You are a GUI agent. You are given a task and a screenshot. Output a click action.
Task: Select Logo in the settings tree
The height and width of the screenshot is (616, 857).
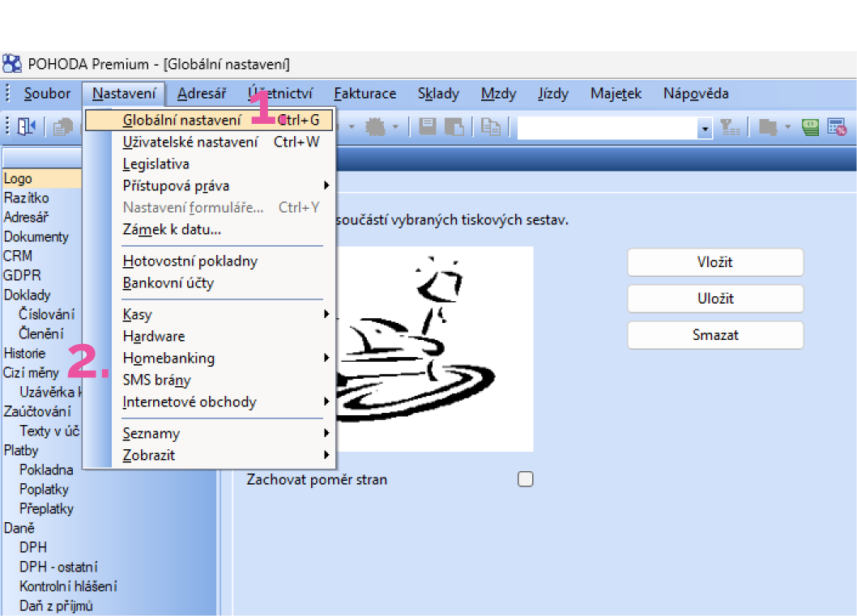(x=18, y=179)
